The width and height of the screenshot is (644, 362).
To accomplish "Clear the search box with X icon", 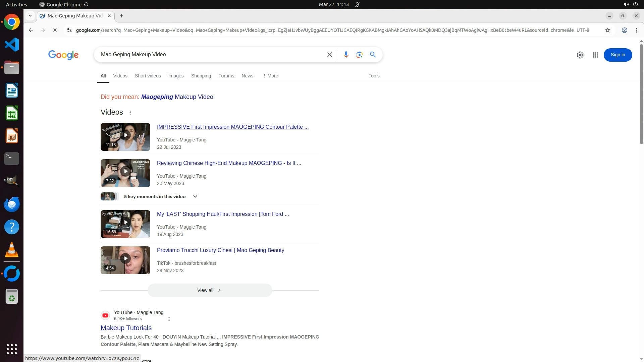I will [329, 55].
